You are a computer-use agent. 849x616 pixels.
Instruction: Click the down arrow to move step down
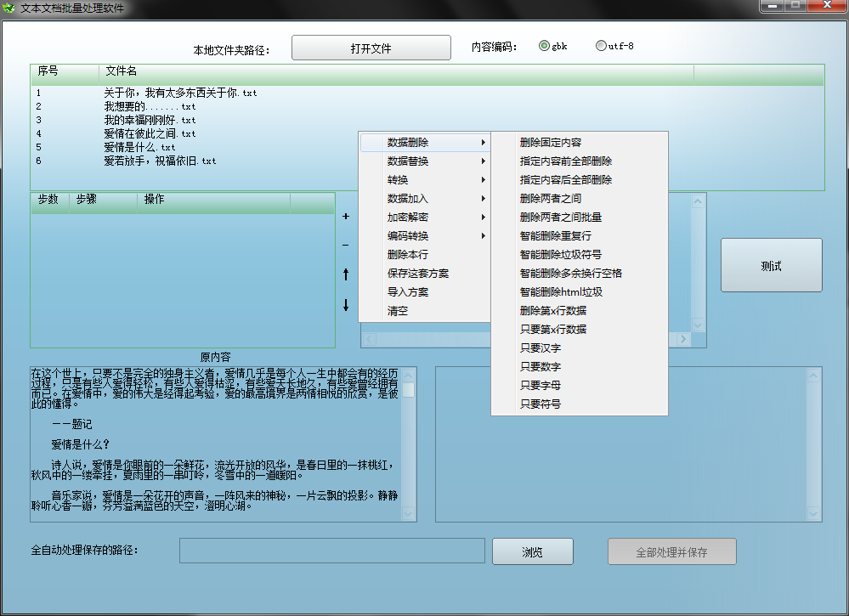[346, 305]
